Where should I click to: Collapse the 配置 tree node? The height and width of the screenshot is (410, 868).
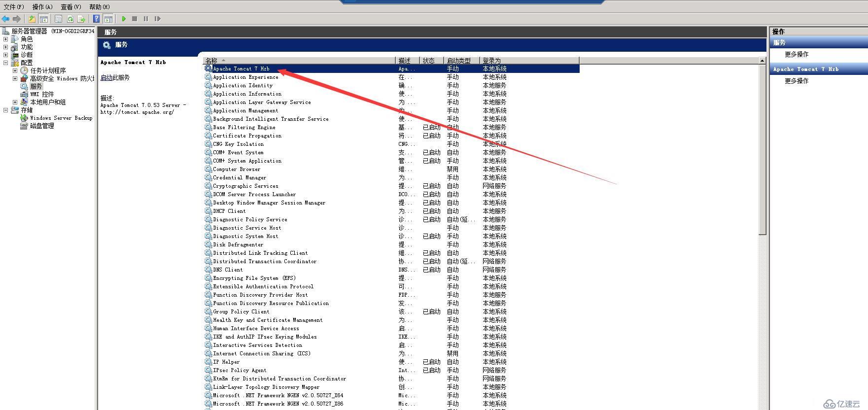coord(6,63)
